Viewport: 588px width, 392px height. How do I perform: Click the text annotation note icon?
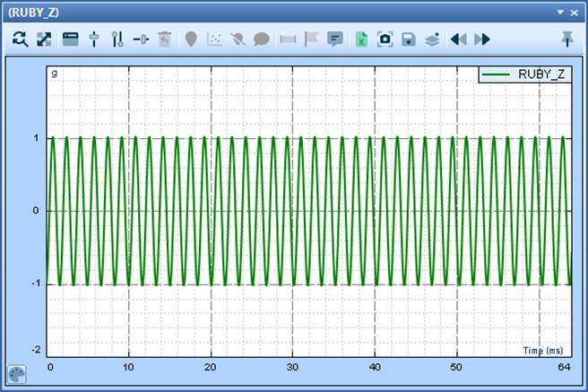pyautogui.click(x=335, y=39)
